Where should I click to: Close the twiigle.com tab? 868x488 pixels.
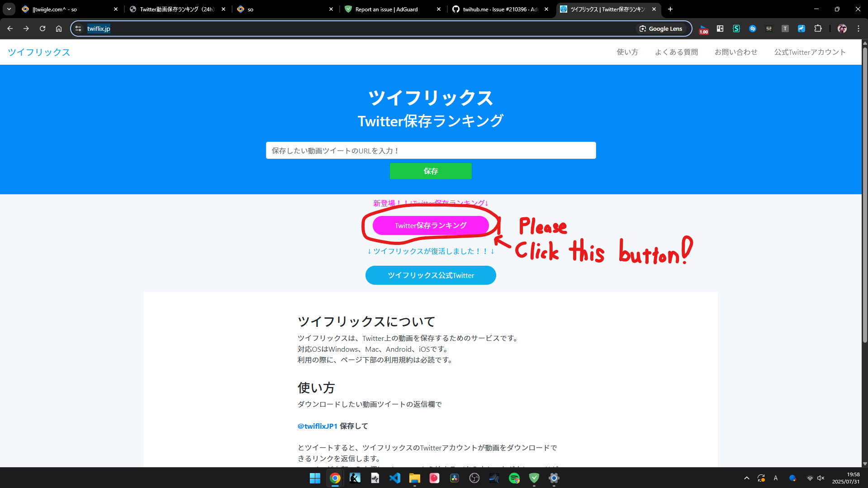coord(116,9)
